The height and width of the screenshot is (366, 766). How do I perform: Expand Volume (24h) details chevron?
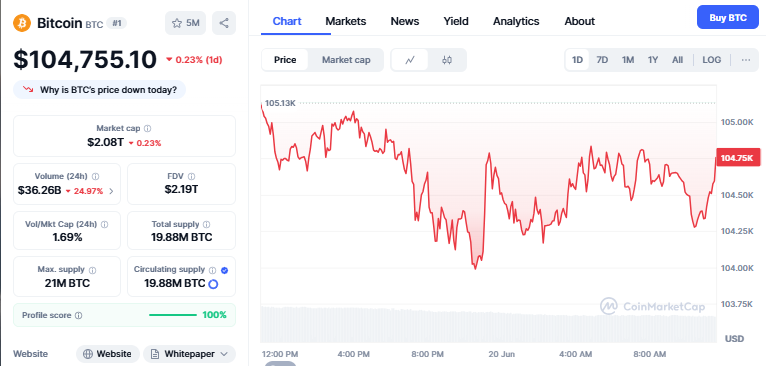(111, 191)
